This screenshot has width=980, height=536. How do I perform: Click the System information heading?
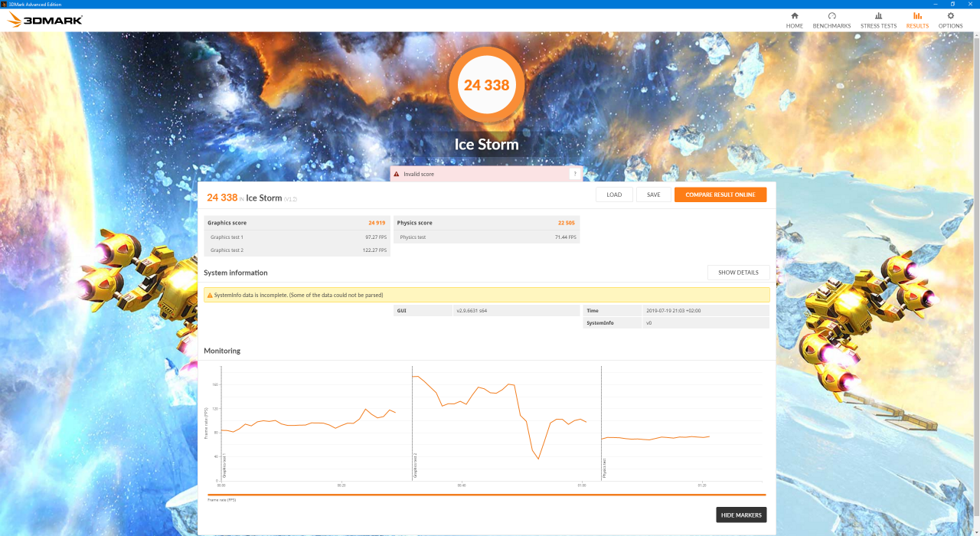pos(236,273)
